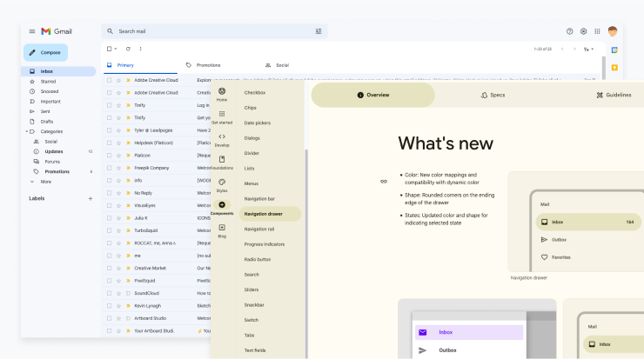The height and width of the screenshot is (359, 644).
Task: Select the No Reply email checkbox
Action: 110,193
